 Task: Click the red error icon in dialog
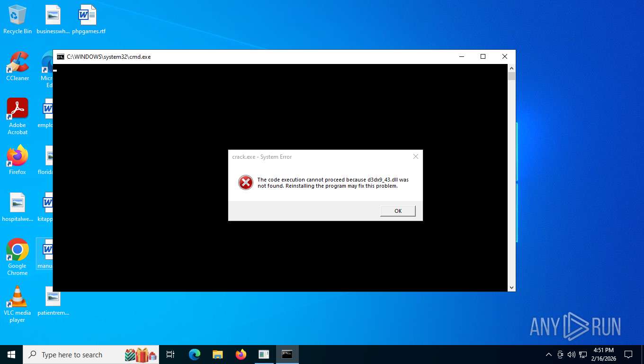click(x=245, y=182)
